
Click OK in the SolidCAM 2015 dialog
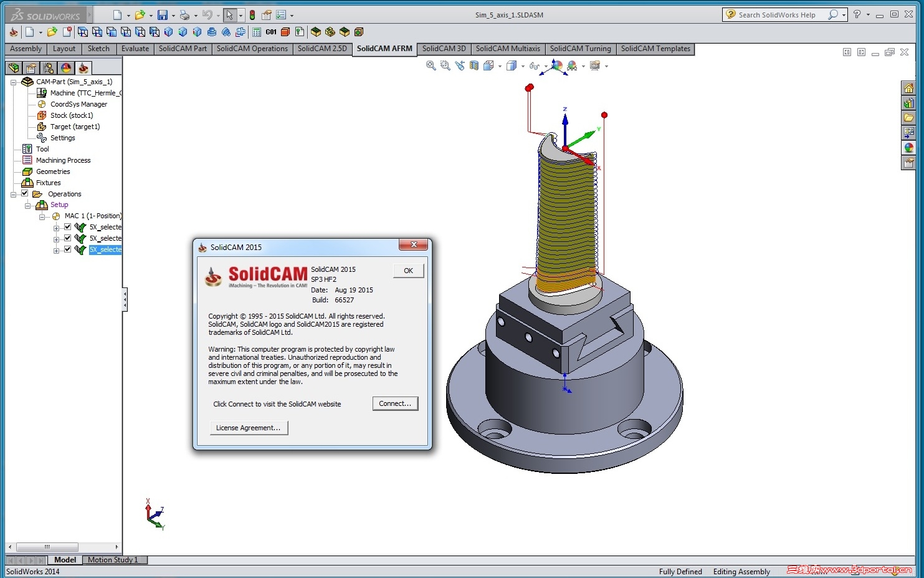coord(408,271)
